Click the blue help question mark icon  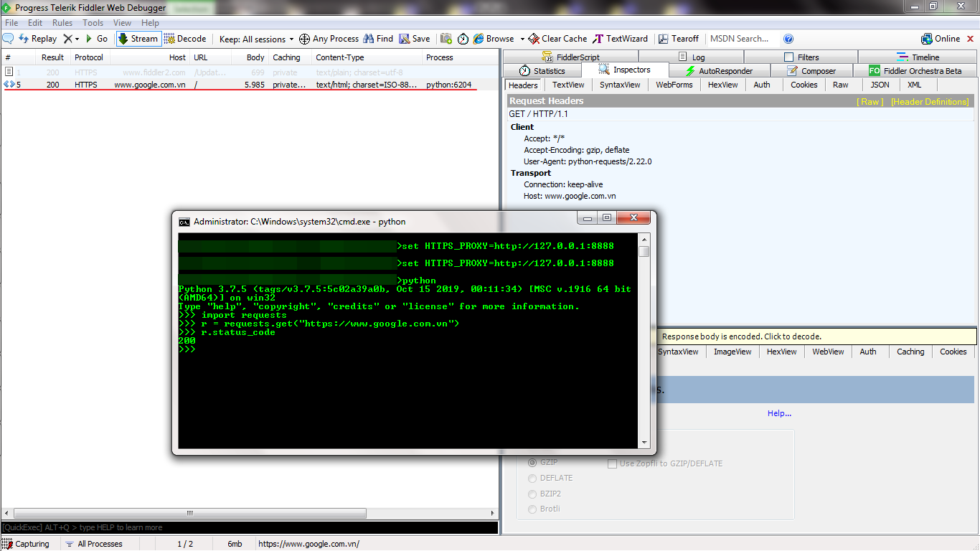(788, 39)
